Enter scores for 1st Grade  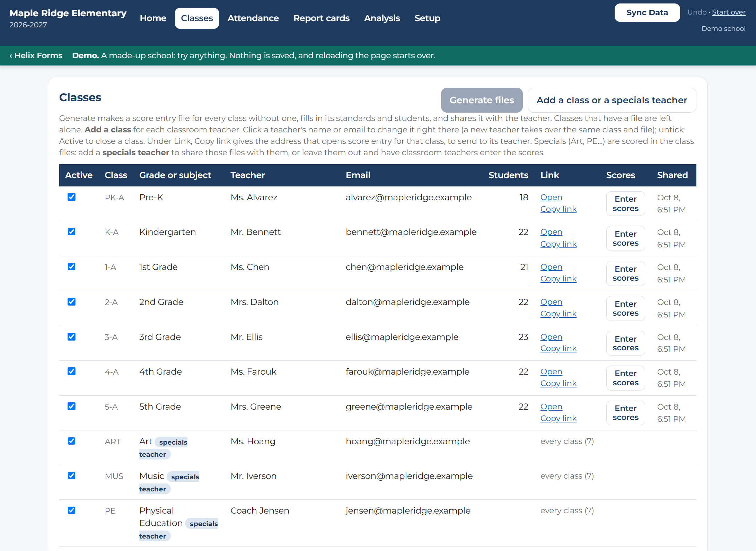click(x=625, y=273)
